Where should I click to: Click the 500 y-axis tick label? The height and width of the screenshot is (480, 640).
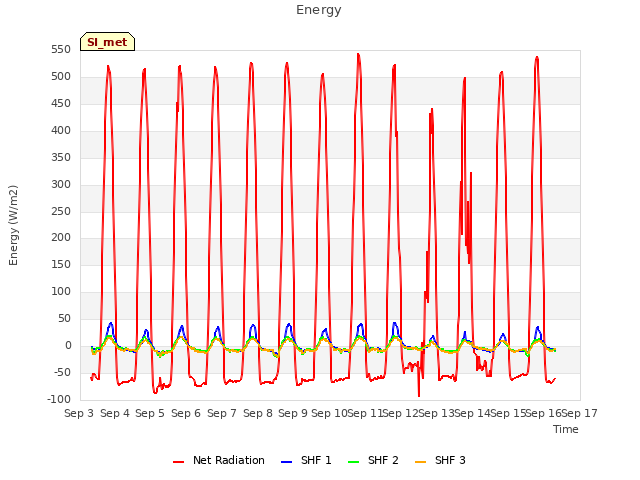(x=61, y=77)
